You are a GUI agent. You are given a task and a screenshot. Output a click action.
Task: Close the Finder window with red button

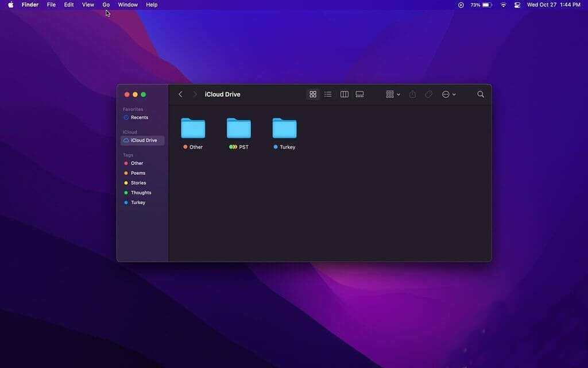point(127,95)
